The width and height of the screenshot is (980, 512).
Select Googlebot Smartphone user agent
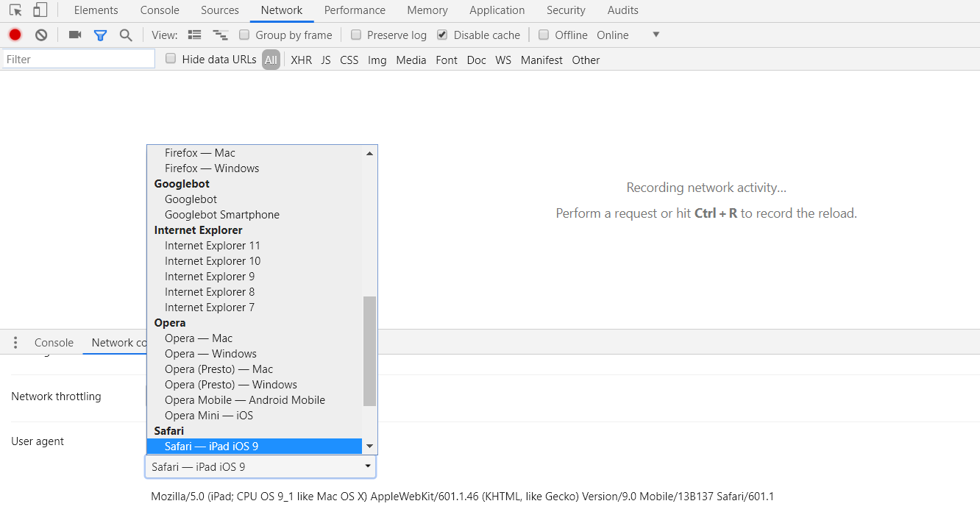tap(255, 215)
